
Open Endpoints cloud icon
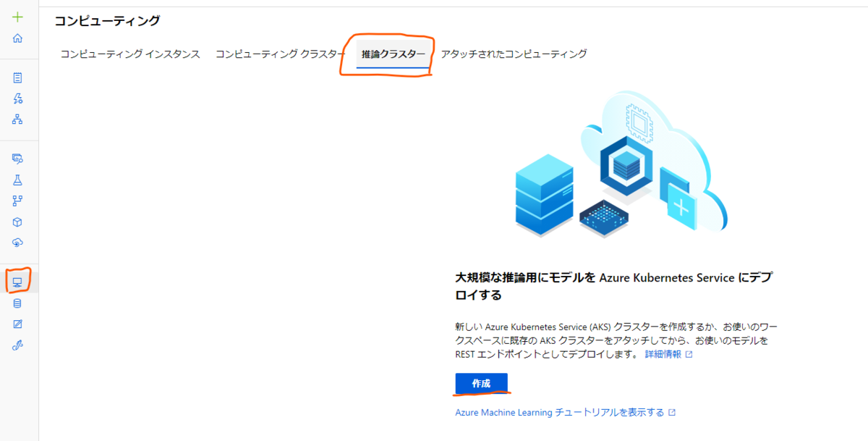[x=18, y=242]
